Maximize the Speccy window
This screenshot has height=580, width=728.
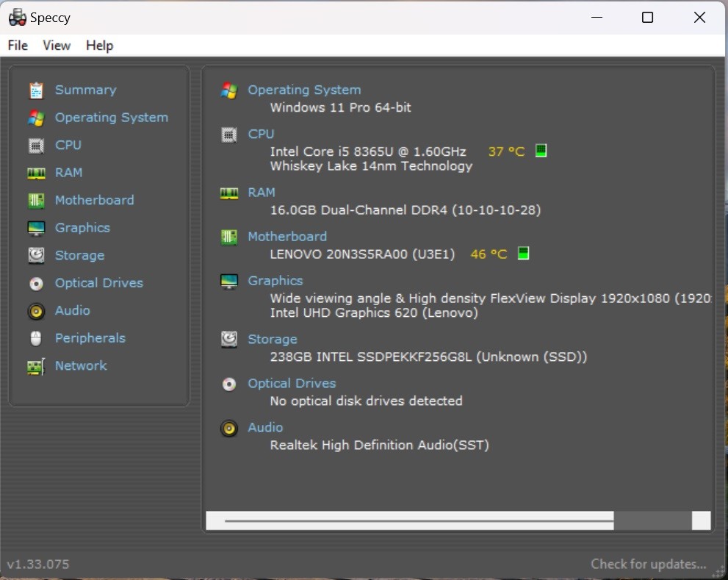coord(647,17)
